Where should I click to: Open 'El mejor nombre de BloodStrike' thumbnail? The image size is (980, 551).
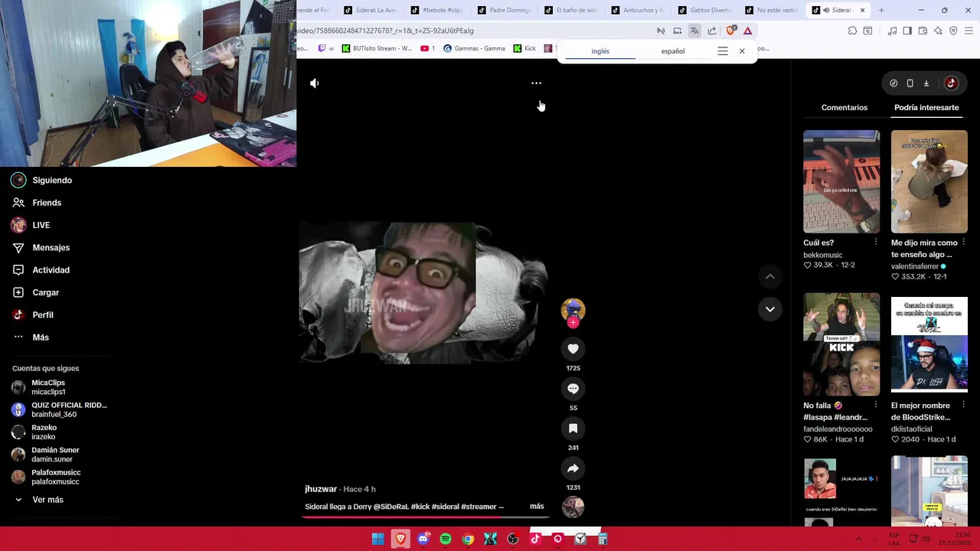click(929, 344)
